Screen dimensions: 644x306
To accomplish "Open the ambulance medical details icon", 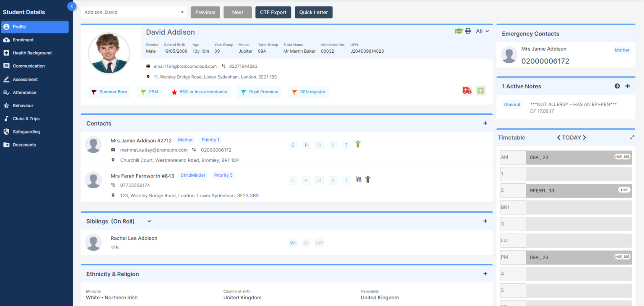I will (467, 90).
